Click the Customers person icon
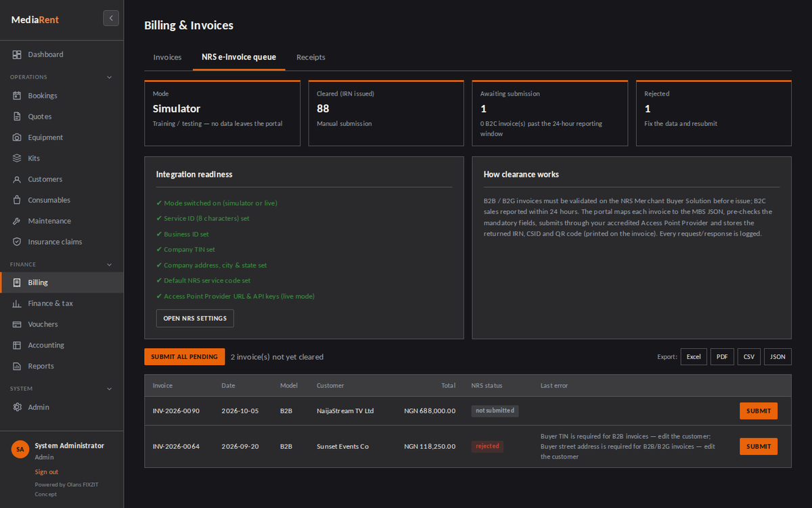812x508 pixels. pos(17,179)
